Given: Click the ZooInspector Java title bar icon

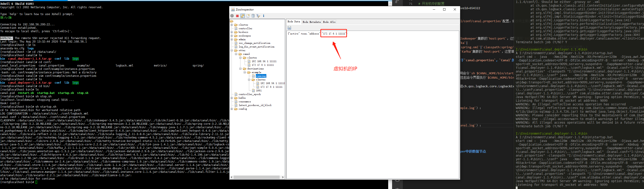Looking at the screenshot, I should coord(233,9).
